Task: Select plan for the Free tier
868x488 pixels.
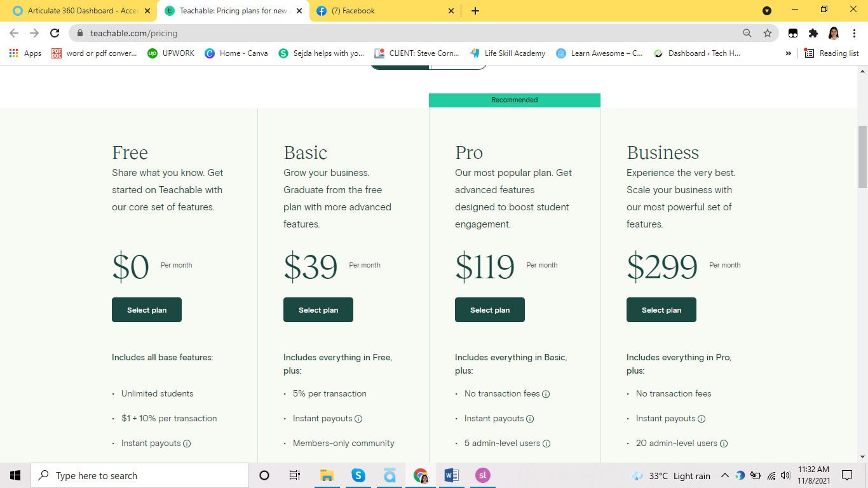Action: [x=147, y=310]
